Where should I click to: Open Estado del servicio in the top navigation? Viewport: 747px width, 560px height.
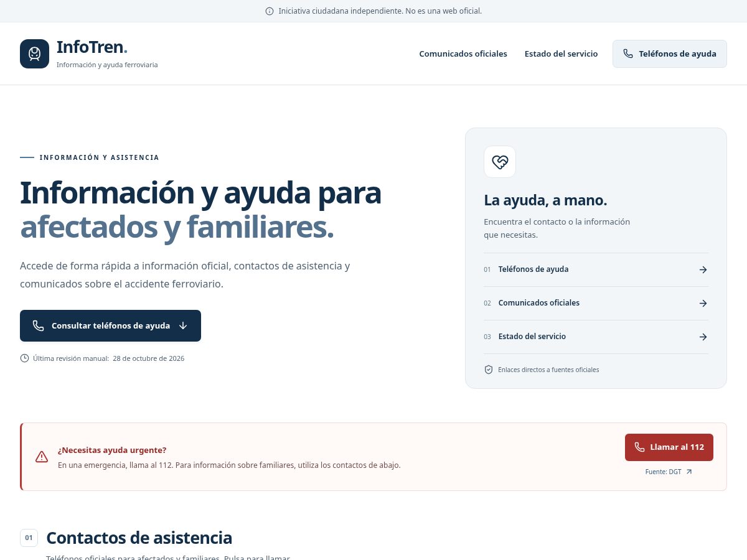tap(561, 54)
